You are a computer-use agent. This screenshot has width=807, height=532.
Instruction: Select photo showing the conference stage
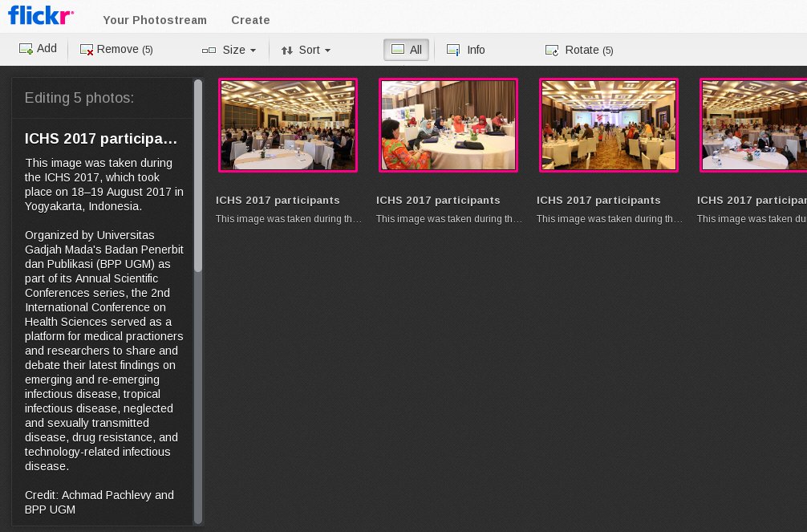609,125
